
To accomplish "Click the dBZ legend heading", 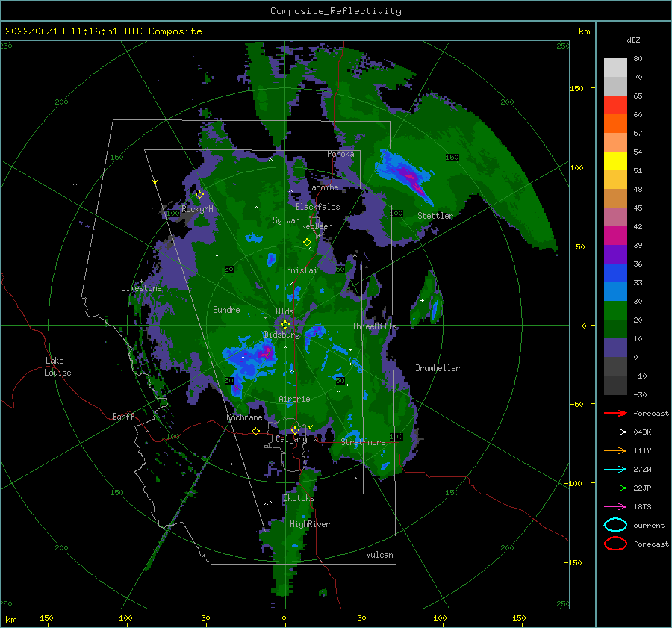I will 633,40.
